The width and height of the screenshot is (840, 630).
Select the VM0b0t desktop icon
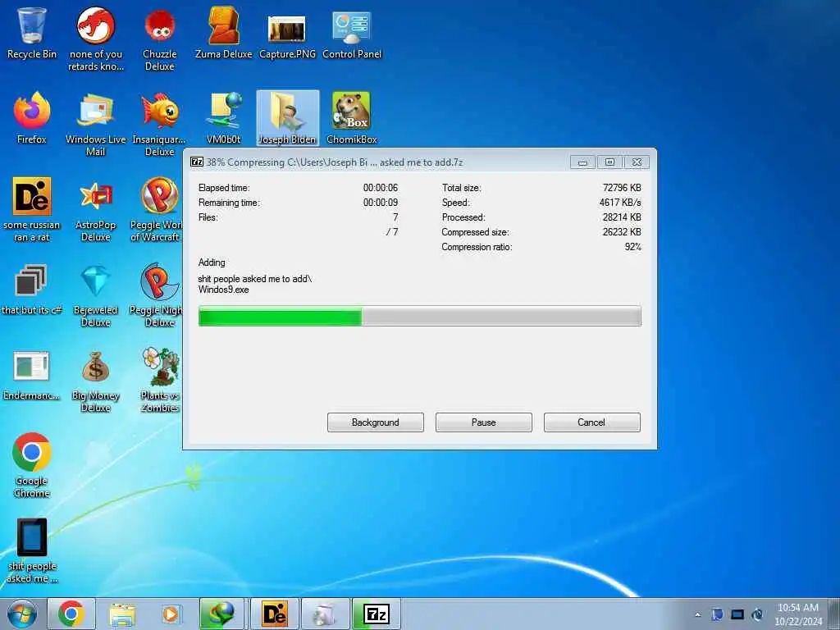(x=223, y=118)
